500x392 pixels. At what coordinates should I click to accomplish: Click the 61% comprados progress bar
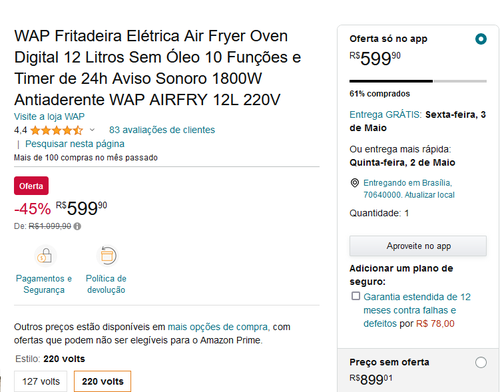[x=418, y=81]
